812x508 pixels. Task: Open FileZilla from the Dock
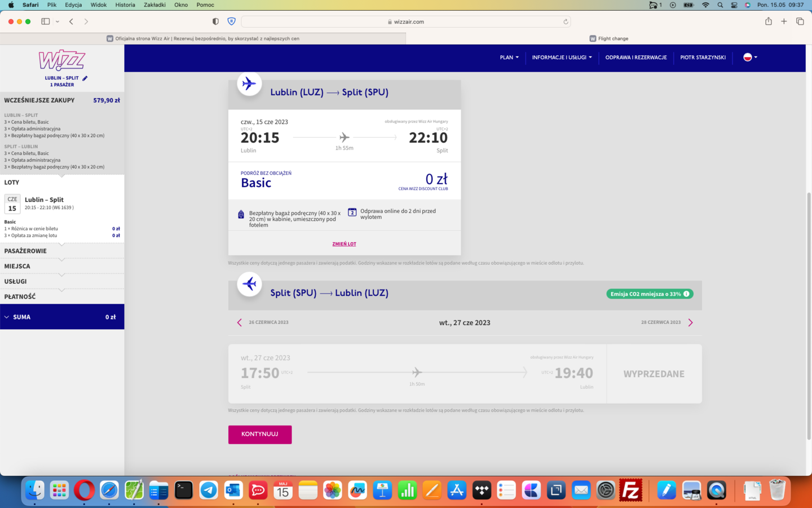630,490
